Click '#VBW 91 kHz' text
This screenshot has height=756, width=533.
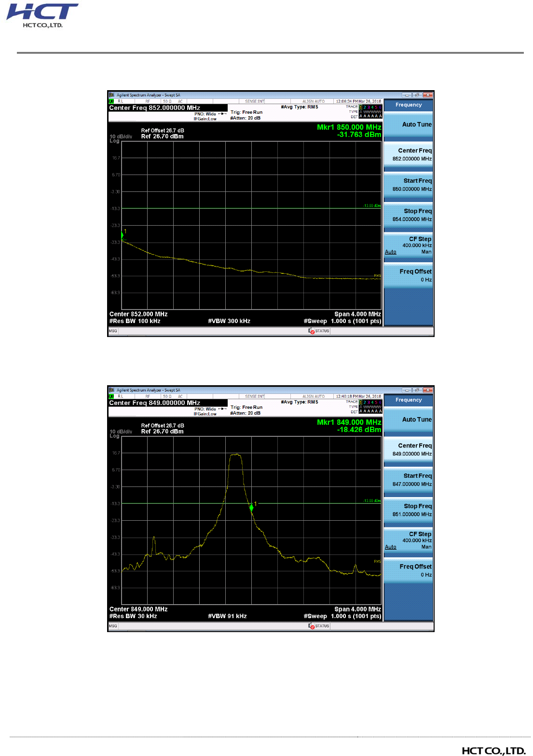227,616
